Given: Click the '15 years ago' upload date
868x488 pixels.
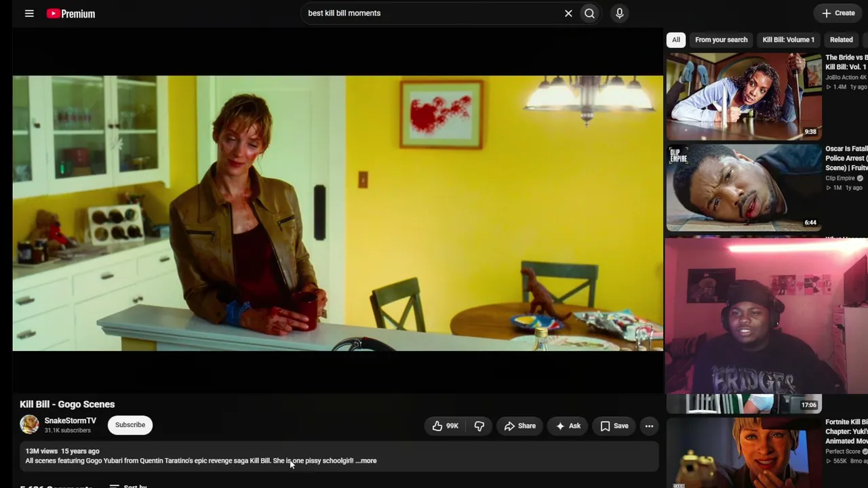Looking at the screenshot, I should point(80,451).
